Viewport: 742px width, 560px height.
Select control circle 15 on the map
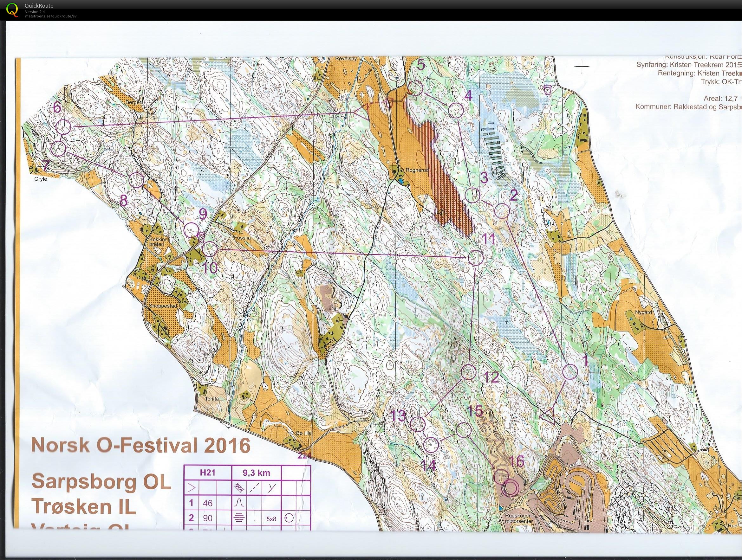point(464,431)
